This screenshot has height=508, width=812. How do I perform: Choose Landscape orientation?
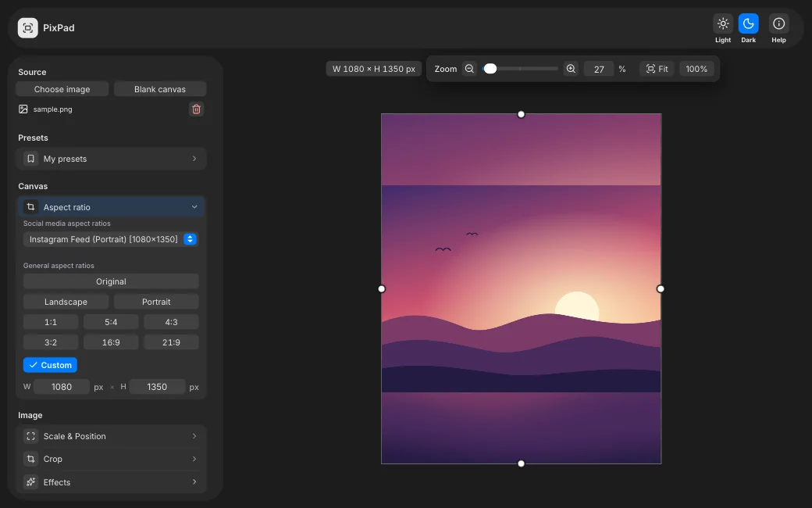pos(66,302)
